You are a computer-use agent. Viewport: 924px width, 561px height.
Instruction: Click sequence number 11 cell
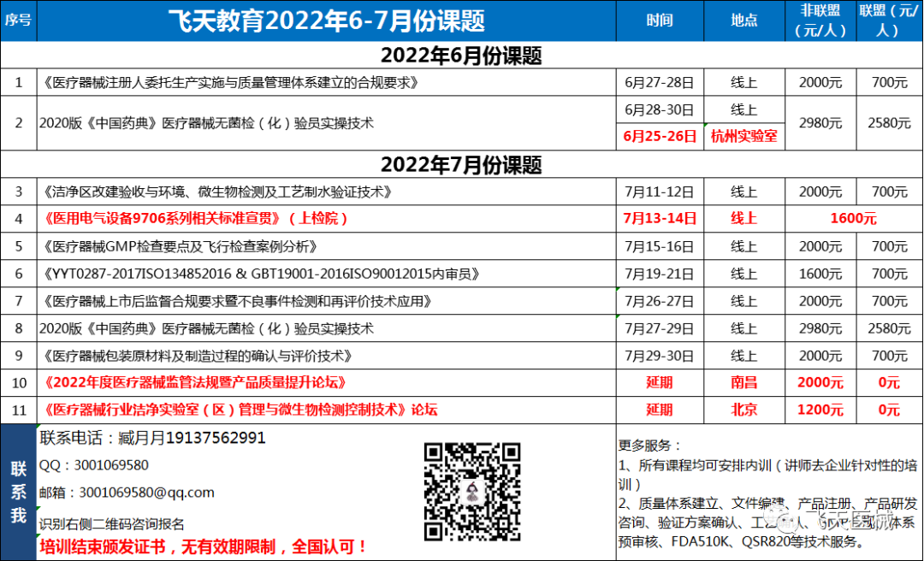[18, 410]
